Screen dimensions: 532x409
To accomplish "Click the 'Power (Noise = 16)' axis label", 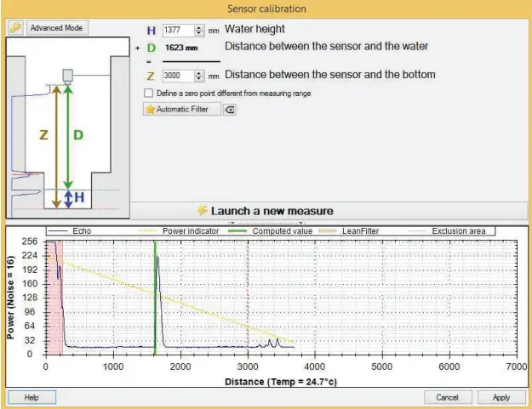I will click(10, 298).
